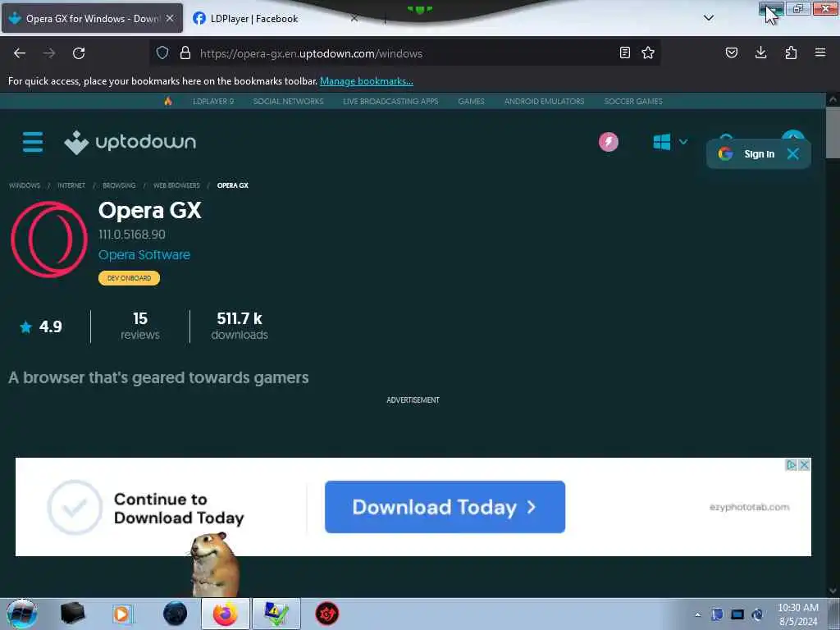Open the Firefox downloads panel
Screen dimensions: 840x630
click(x=760, y=52)
